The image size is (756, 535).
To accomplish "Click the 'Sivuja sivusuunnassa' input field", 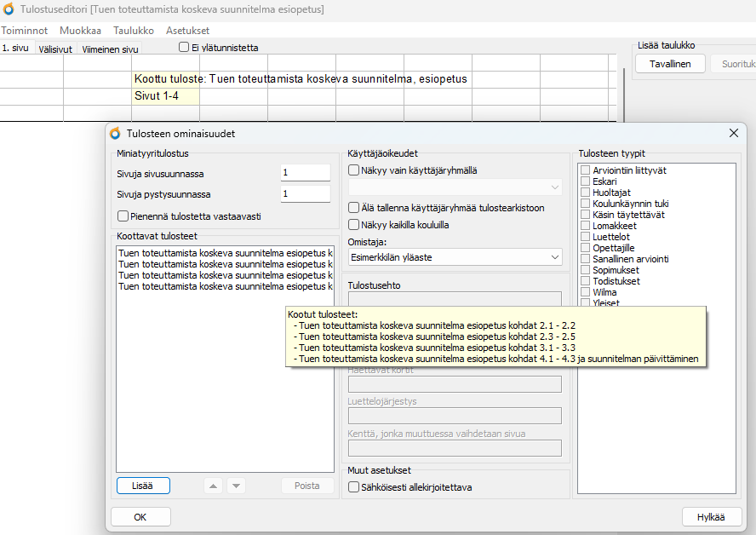I will [x=305, y=173].
